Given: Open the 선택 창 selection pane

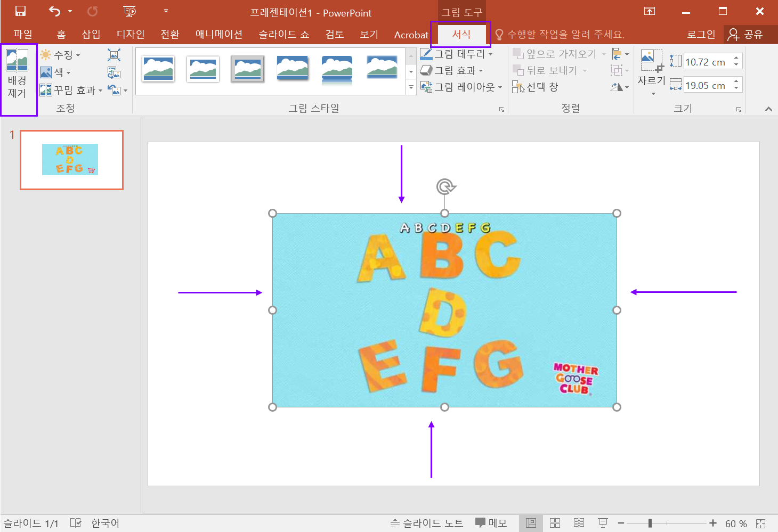Looking at the screenshot, I should pyautogui.click(x=535, y=87).
